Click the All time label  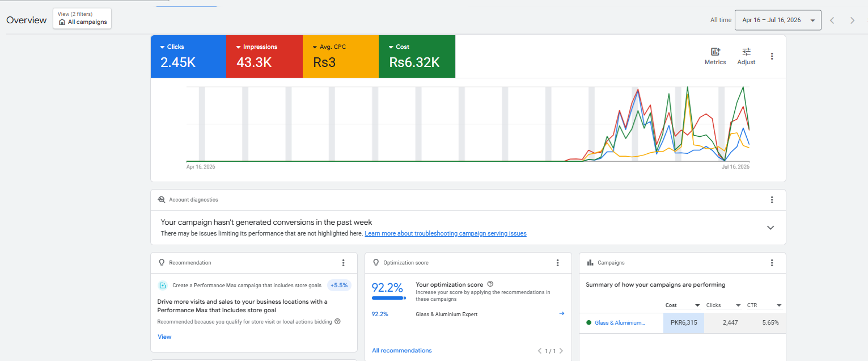(721, 20)
